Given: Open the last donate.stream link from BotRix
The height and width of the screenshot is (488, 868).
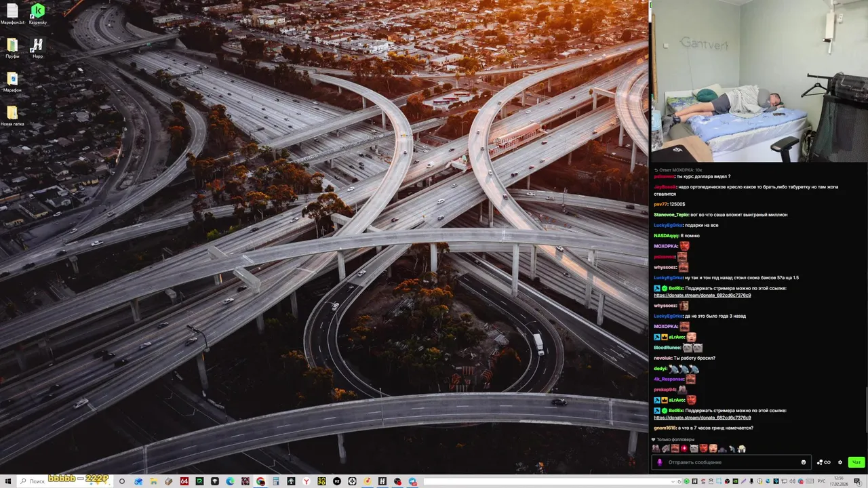Looking at the screenshot, I should click(x=702, y=418).
